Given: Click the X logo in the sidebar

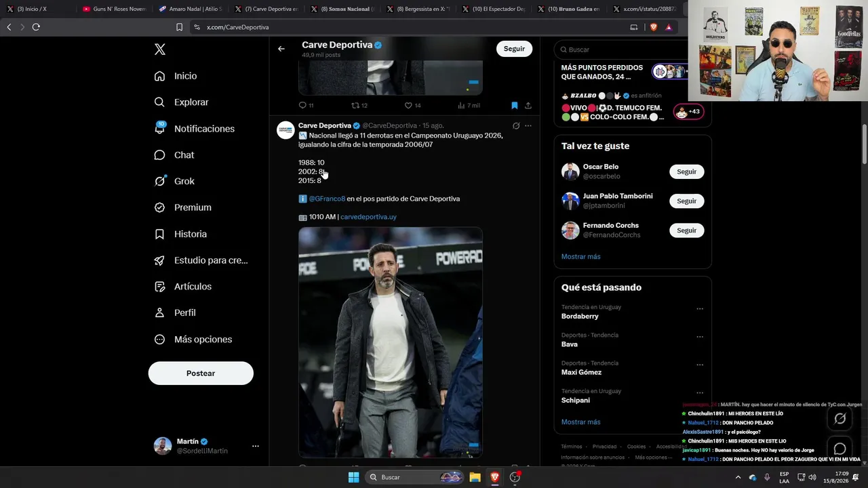Looking at the screenshot, I should click(x=160, y=49).
